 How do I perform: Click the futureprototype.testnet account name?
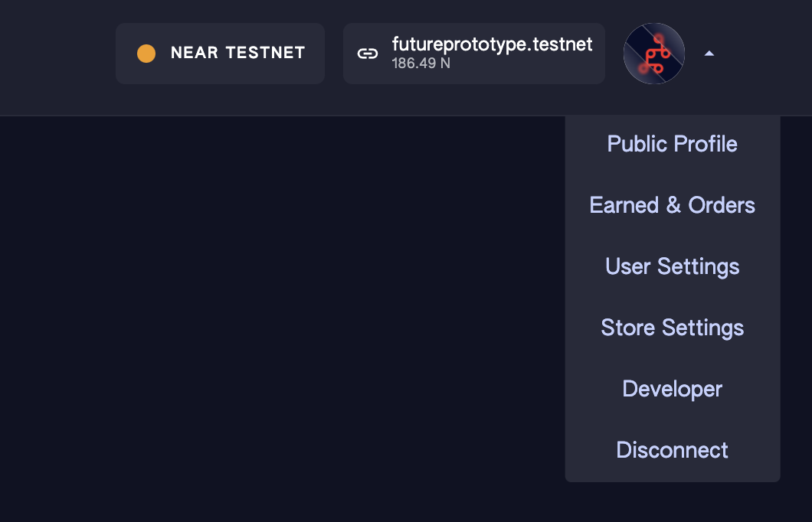coord(492,44)
